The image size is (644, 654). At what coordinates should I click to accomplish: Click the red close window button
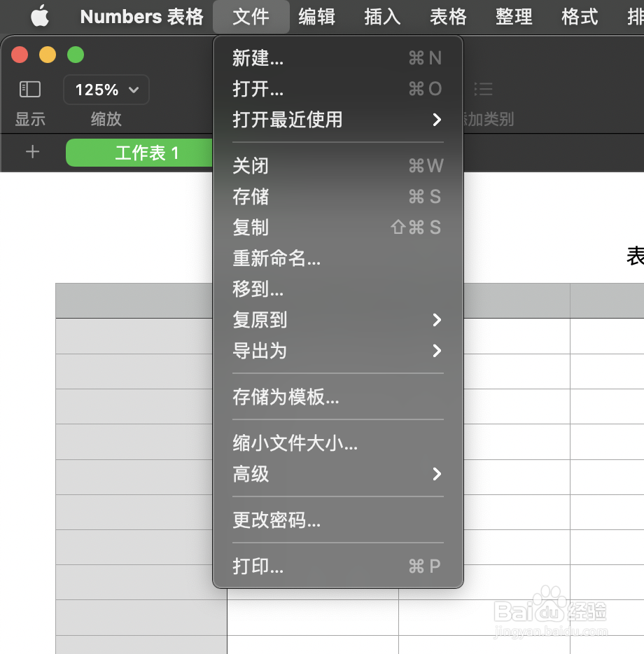pos(20,55)
